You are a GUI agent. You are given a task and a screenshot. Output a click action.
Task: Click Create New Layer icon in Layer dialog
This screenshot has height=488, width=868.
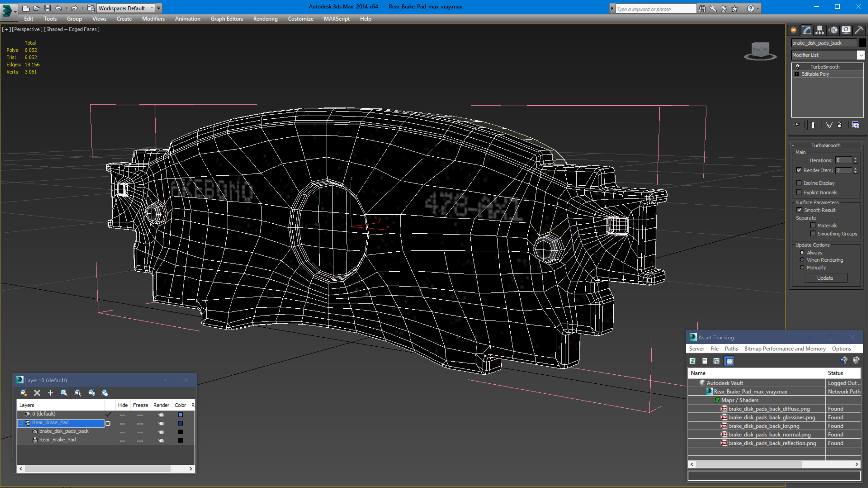23,393
